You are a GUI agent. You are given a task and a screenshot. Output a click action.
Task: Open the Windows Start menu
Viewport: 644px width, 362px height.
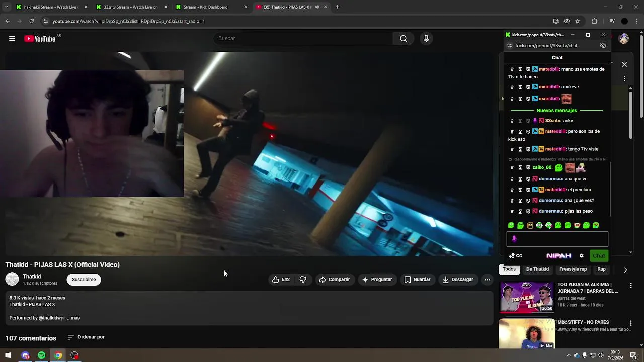pyautogui.click(x=8, y=355)
